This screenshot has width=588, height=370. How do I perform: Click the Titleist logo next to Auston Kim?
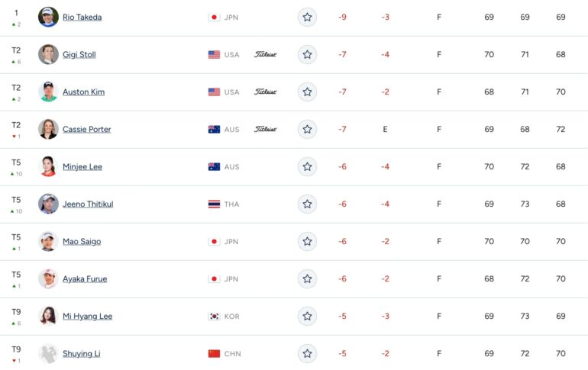266,92
